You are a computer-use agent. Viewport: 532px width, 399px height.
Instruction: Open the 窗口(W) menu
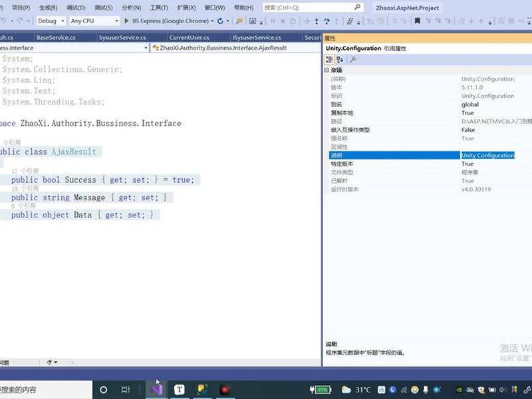pos(215,7)
